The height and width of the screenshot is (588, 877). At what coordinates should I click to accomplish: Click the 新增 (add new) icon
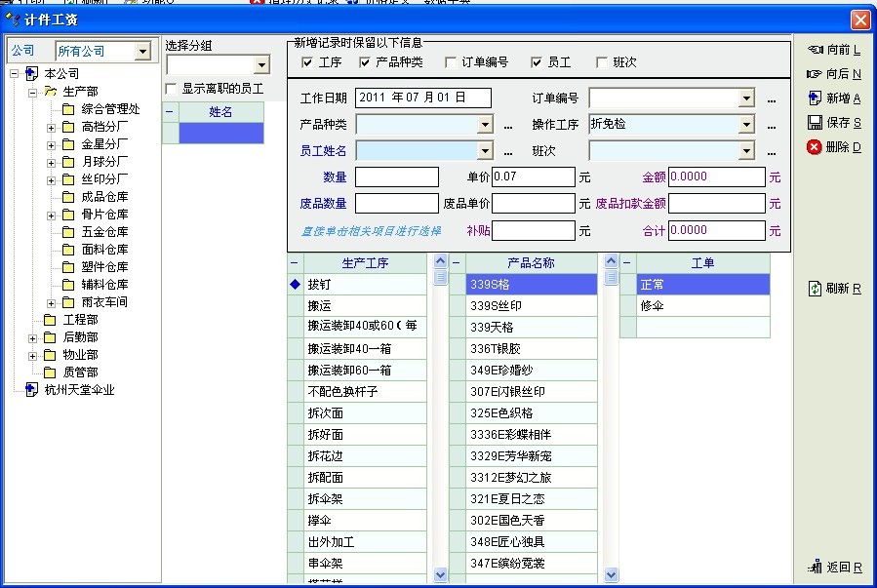click(x=815, y=98)
